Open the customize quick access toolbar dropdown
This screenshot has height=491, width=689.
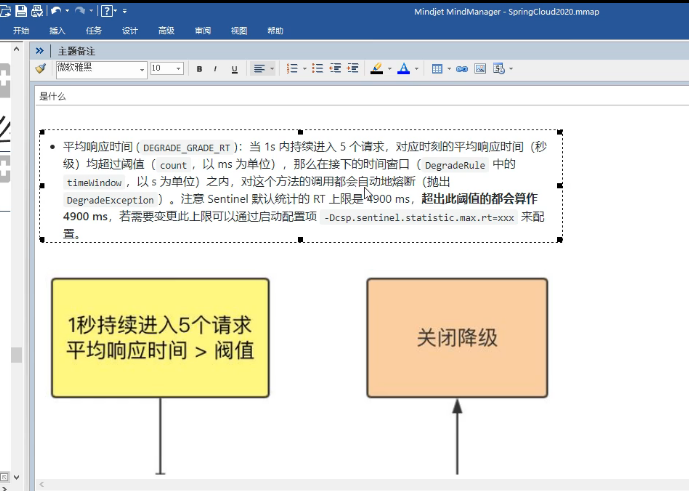pyautogui.click(x=125, y=11)
